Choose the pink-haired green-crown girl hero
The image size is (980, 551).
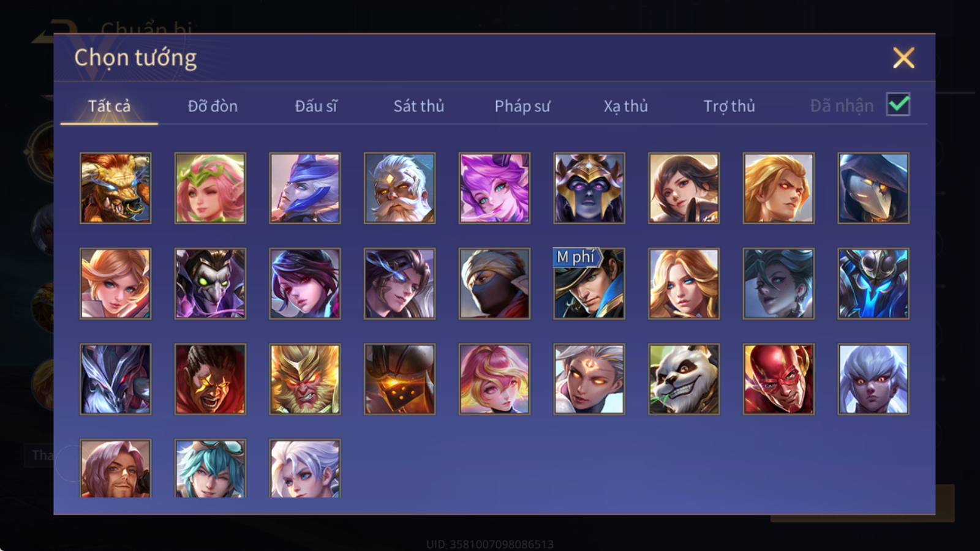tap(210, 188)
